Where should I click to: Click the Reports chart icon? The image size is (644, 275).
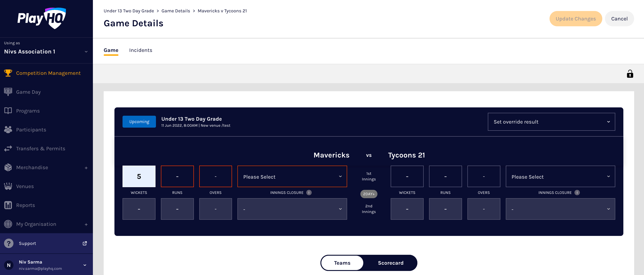tap(8, 205)
